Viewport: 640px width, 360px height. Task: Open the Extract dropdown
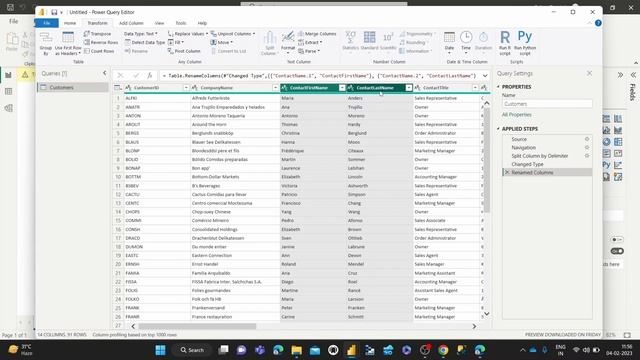(310, 42)
